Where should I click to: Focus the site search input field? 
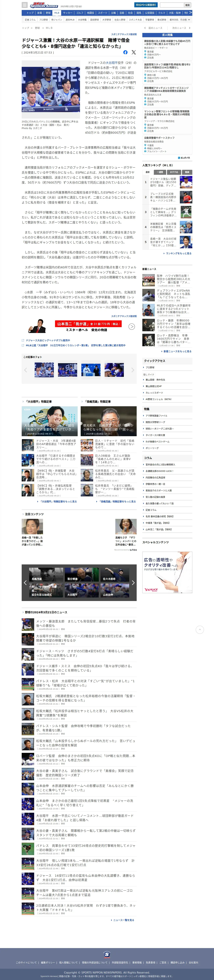pos(172,5)
